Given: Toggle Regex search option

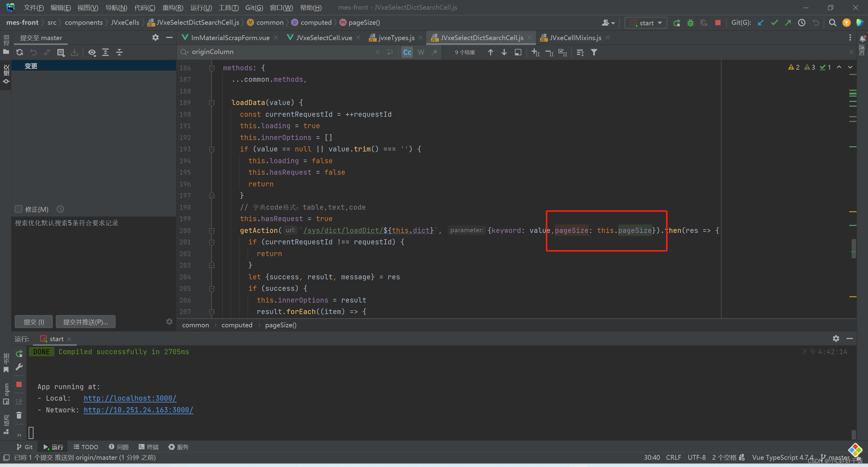Looking at the screenshot, I should pyautogui.click(x=435, y=52).
